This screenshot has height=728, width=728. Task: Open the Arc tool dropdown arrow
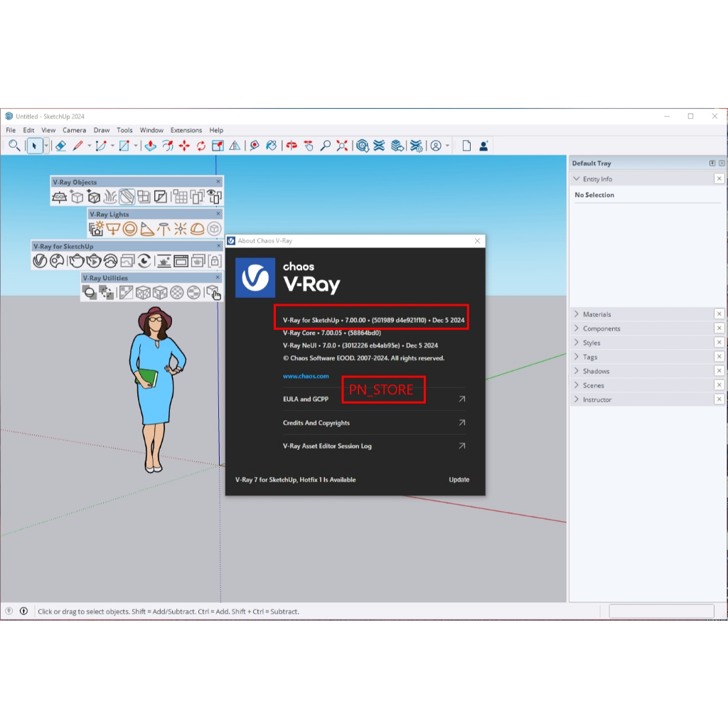point(112,146)
